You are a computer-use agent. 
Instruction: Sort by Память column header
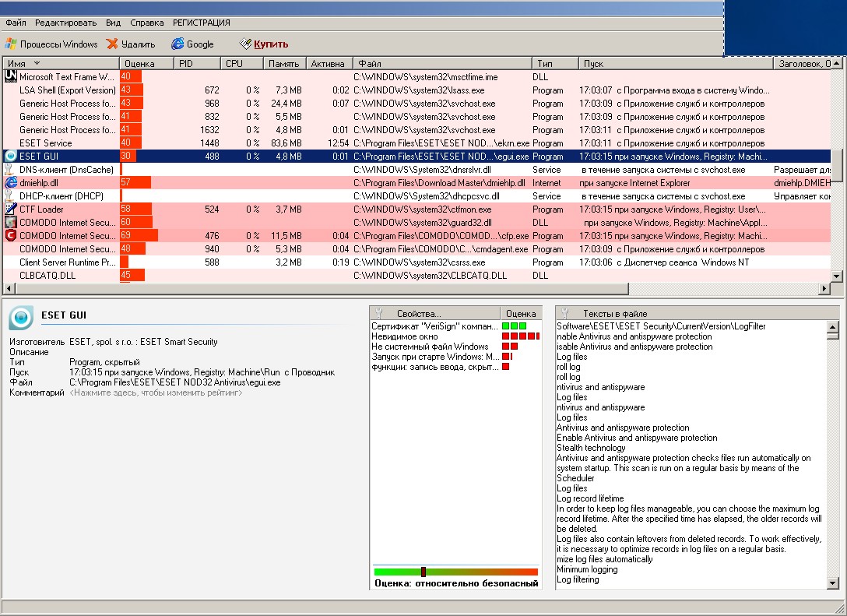(x=285, y=63)
